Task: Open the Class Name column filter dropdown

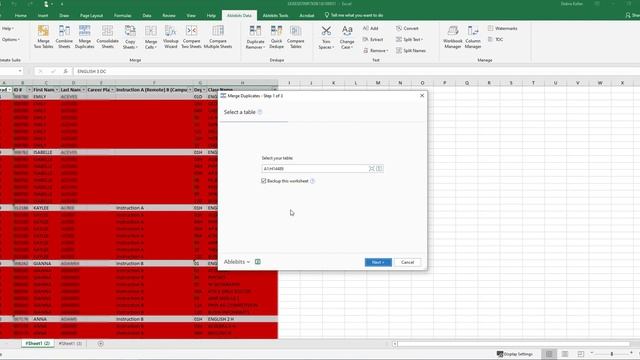Action: (274, 90)
